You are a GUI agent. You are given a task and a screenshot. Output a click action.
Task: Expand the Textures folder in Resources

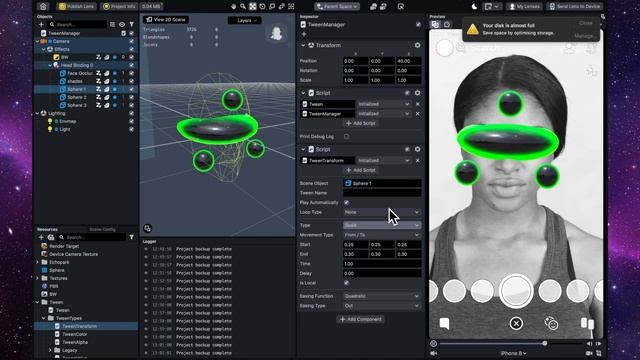38,278
